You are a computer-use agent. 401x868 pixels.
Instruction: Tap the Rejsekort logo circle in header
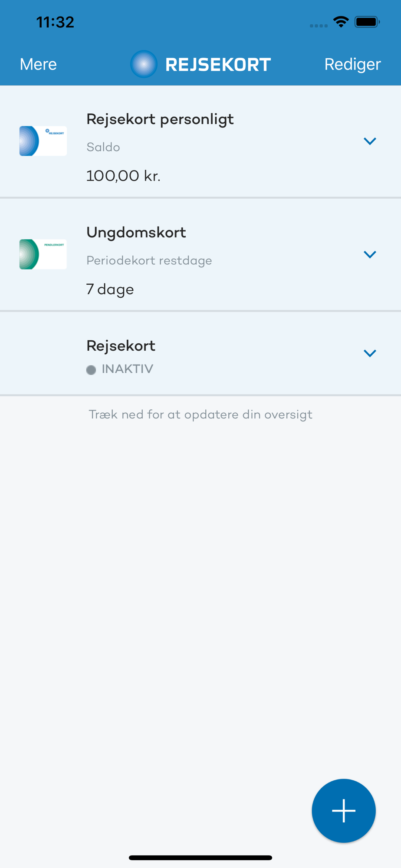144,64
